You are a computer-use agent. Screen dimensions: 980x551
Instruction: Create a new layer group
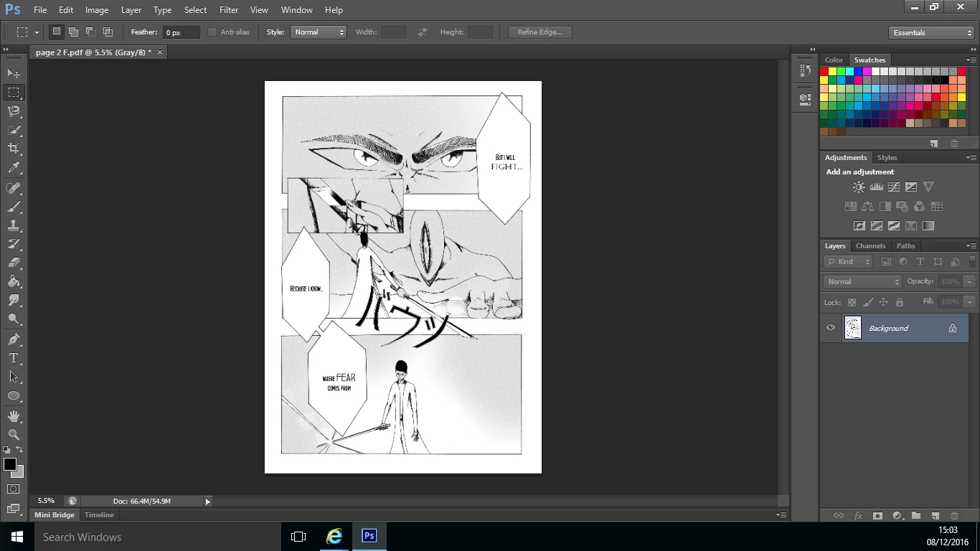(x=916, y=516)
